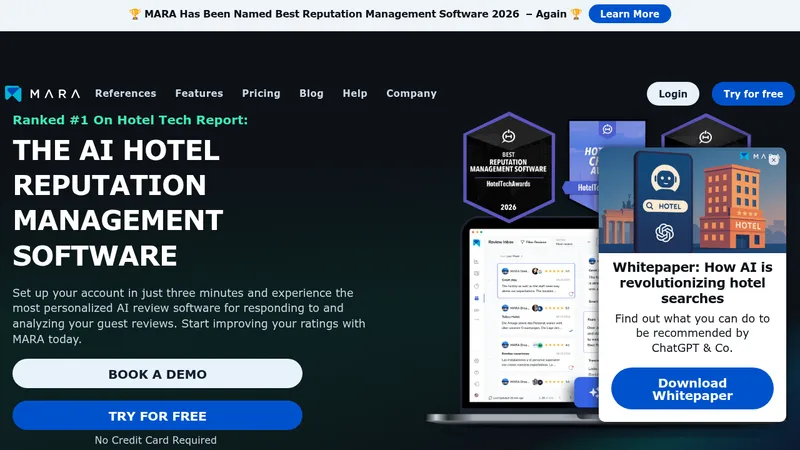Click the MARA logo icon
The image size is (800, 450).
[13, 93]
